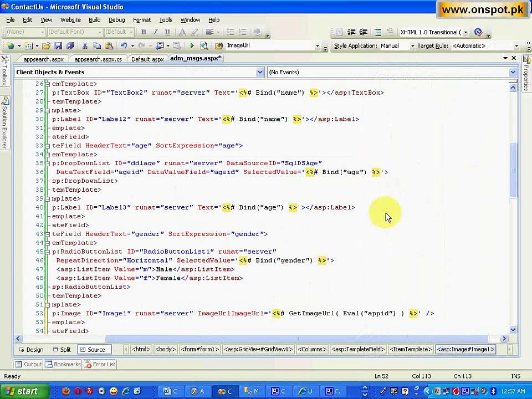Insert a bulleted list
Image resolution: width=532 pixels, height=399 pixels.
click(x=231, y=32)
